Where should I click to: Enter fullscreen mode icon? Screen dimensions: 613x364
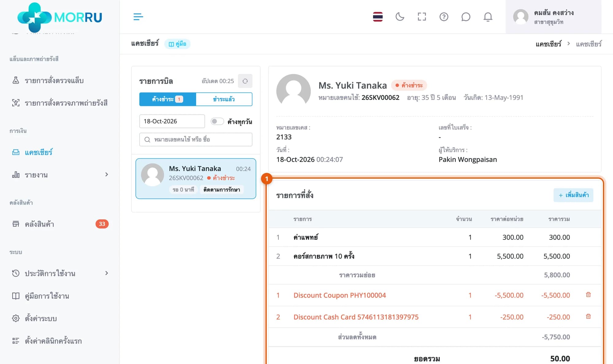tap(422, 17)
